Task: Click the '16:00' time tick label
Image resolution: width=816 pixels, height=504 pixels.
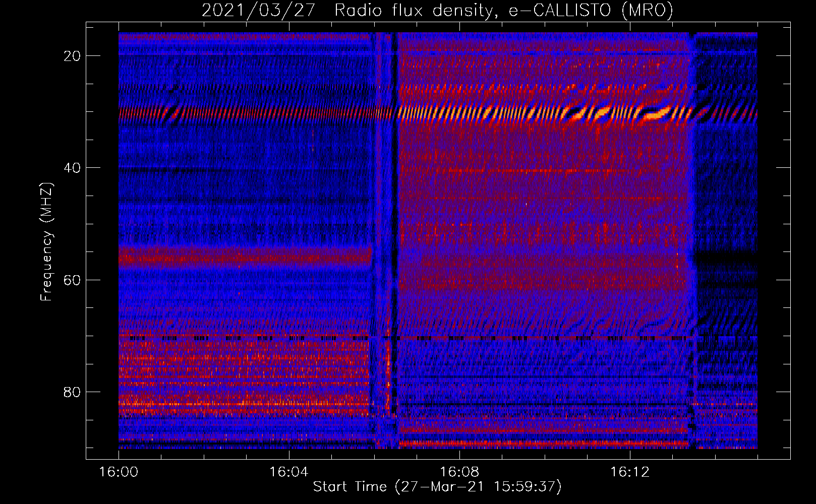Action: 119,472
